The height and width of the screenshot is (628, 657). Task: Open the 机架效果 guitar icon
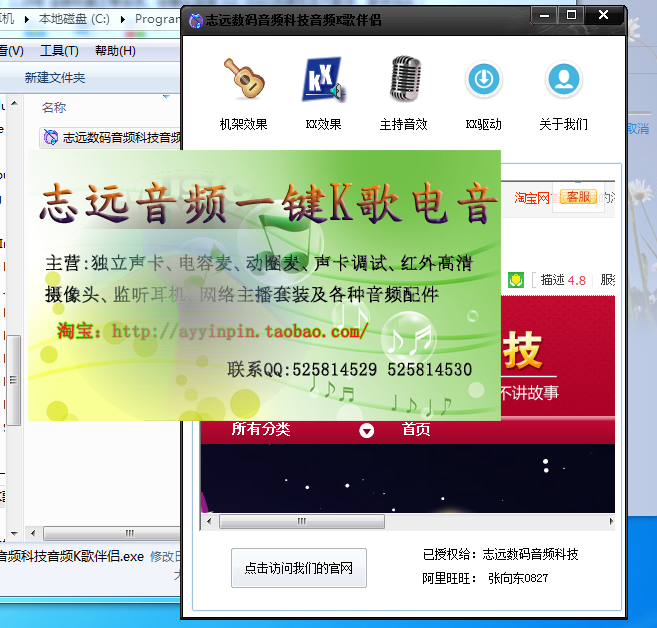(x=244, y=78)
